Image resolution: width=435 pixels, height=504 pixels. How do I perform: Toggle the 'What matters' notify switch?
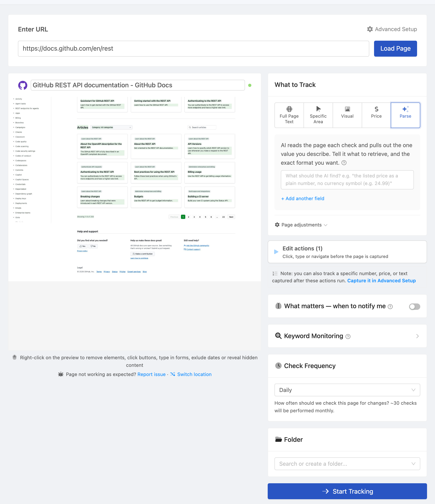coord(414,306)
